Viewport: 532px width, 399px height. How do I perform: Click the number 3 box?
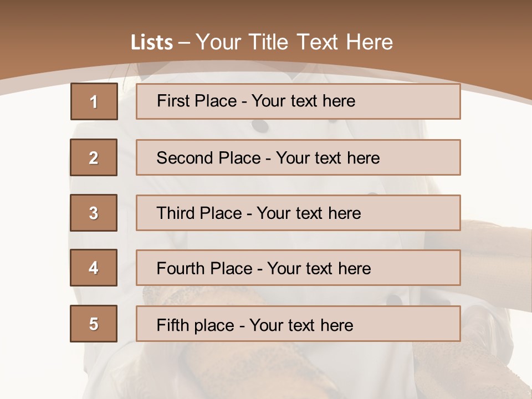(94, 213)
